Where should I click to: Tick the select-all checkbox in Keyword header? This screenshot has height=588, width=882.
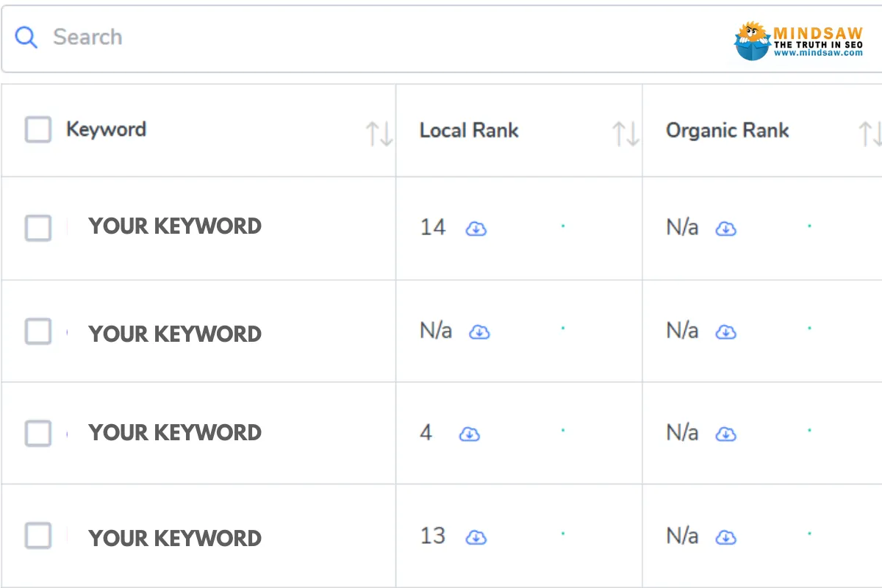pos(38,130)
